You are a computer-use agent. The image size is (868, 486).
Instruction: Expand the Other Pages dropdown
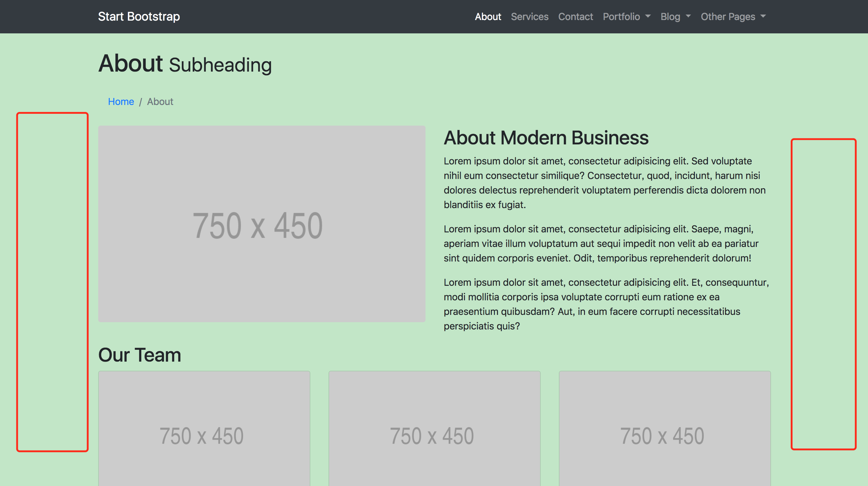coord(728,16)
